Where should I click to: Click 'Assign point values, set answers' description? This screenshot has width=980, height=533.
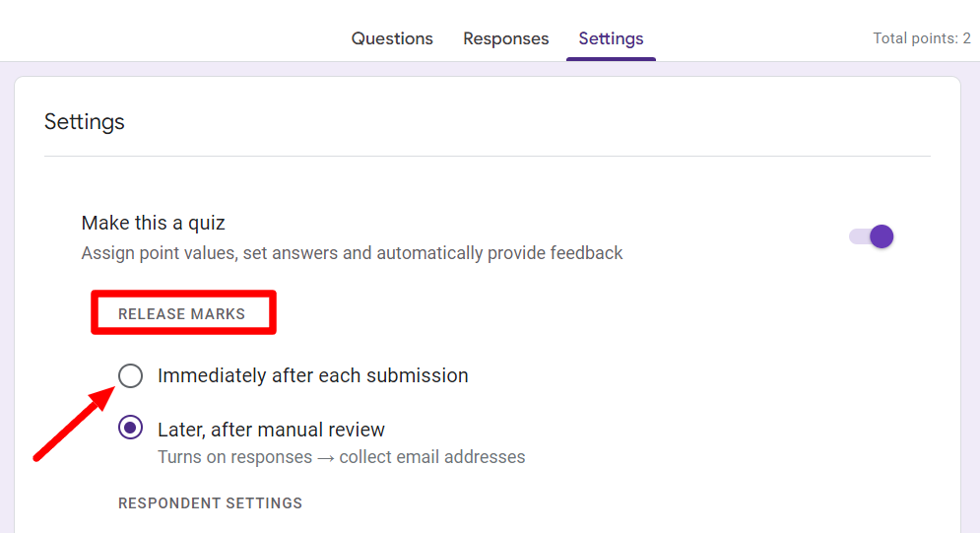[352, 253]
